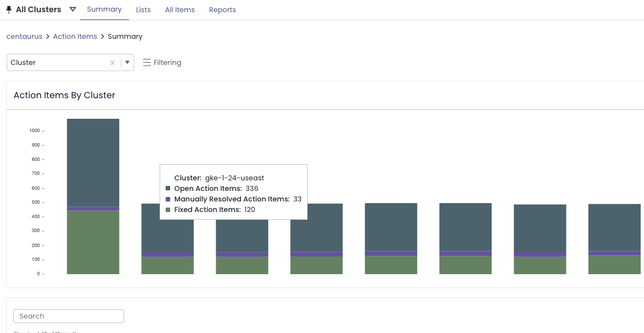Image resolution: width=644 pixels, height=333 pixels.
Task: Click the 500 y-axis label
Action: pos(35,202)
